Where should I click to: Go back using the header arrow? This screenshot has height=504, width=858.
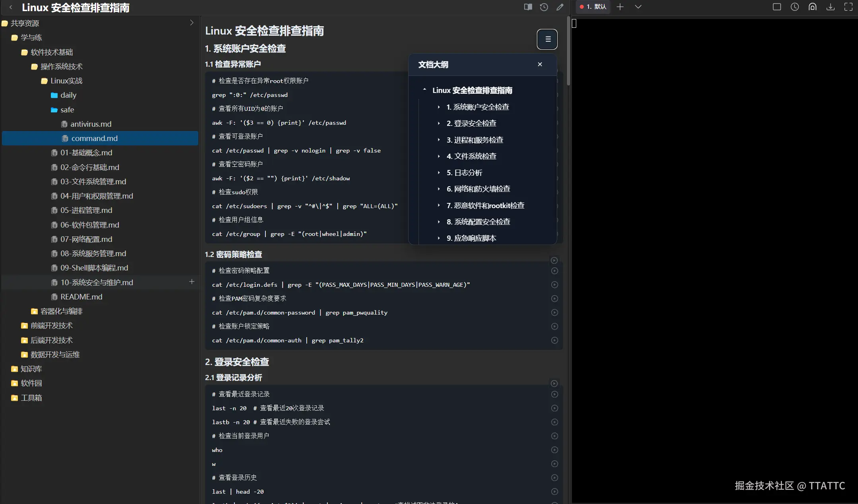pyautogui.click(x=11, y=7)
